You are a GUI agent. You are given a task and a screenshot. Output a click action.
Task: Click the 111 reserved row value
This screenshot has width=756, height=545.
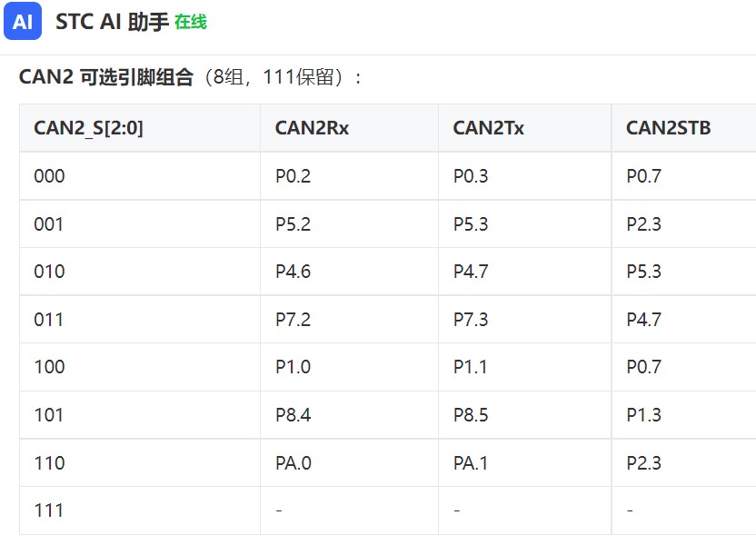coord(49,510)
